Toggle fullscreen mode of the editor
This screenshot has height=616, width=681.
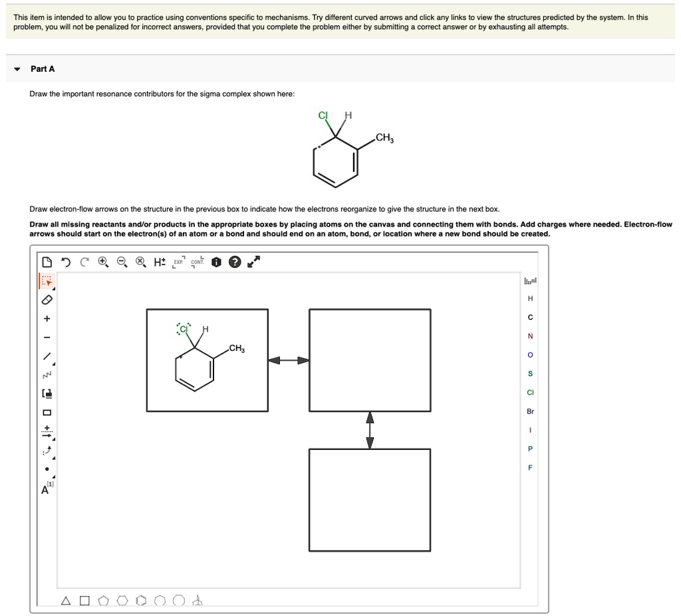(x=253, y=262)
